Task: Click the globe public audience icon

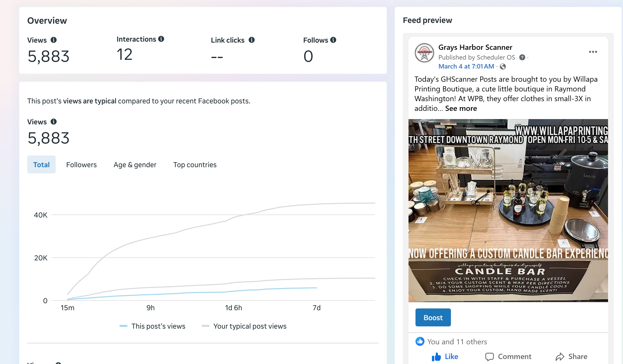Action: (503, 67)
